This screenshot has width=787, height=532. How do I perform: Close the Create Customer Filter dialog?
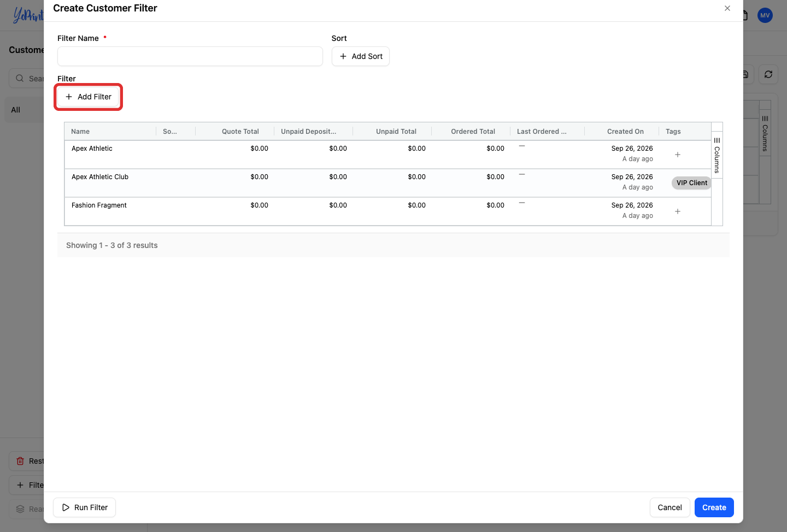click(727, 8)
